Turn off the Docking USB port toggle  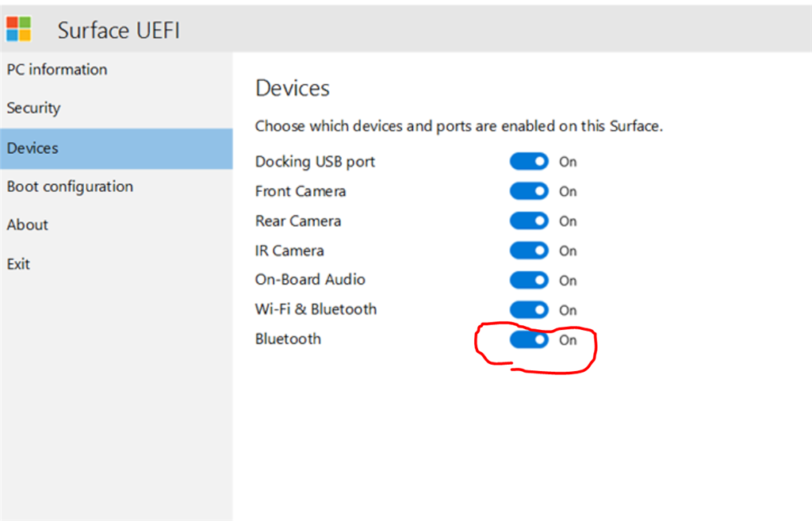[529, 162]
